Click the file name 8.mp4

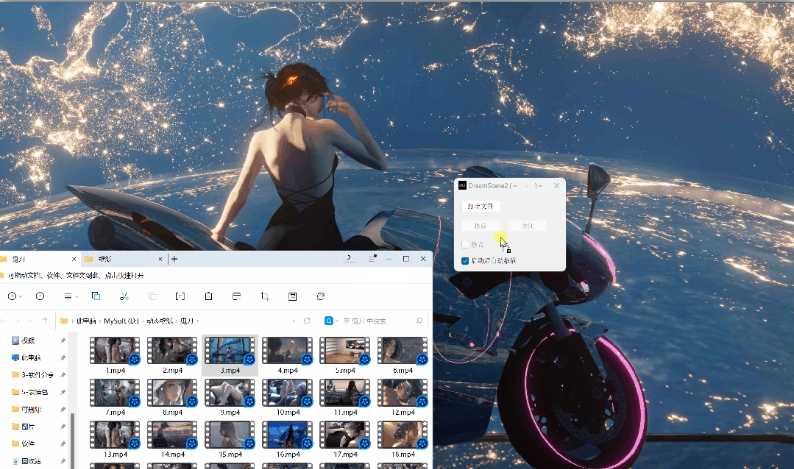coord(172,413)
